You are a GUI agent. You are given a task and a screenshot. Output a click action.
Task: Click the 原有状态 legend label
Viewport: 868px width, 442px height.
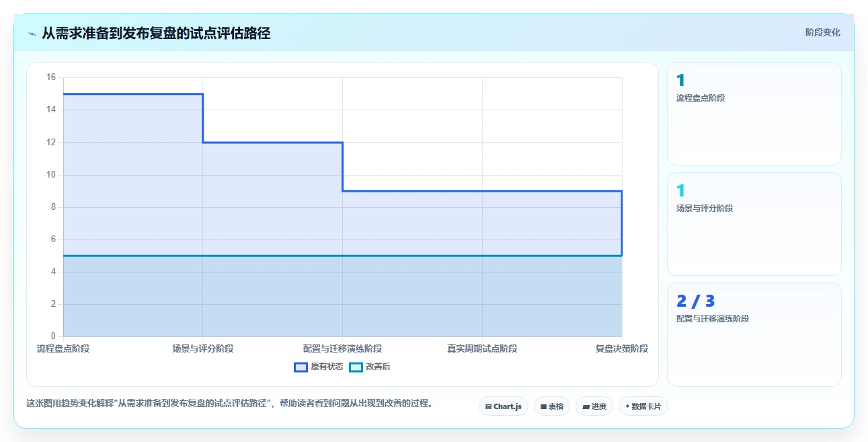(327, 367)
